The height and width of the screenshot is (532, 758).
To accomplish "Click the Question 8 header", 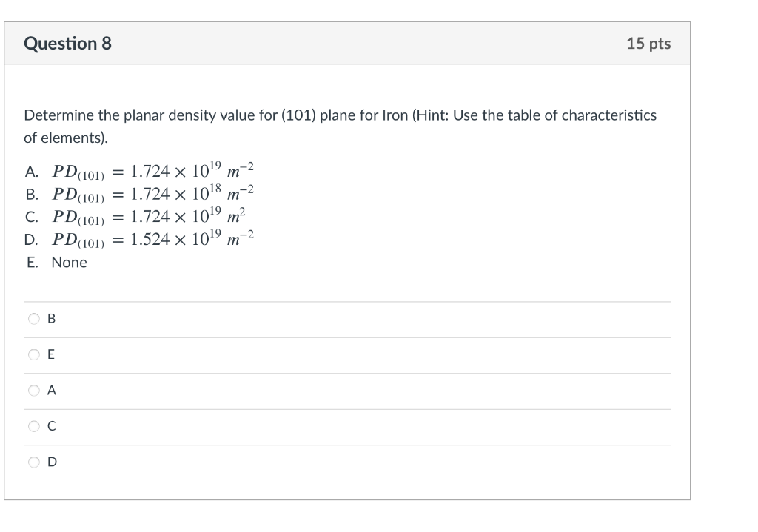I will (x=69, y=43).
